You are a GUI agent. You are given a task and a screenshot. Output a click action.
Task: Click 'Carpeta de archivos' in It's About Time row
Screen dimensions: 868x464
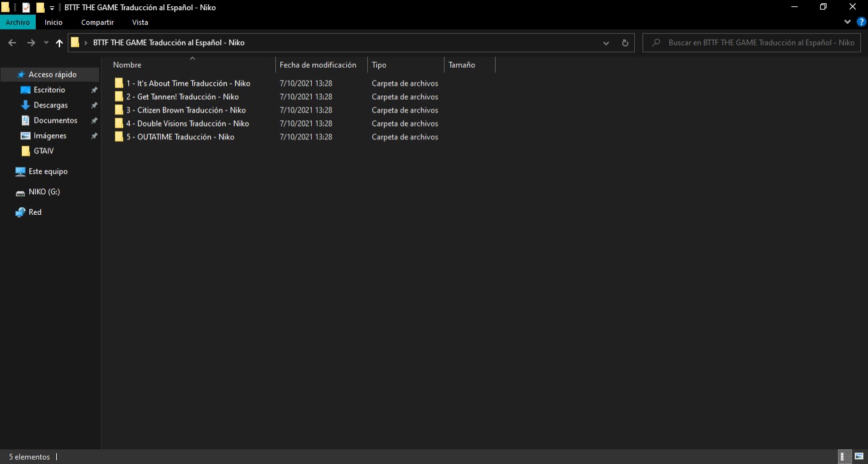pyautogui.click(x=405, y=84)
